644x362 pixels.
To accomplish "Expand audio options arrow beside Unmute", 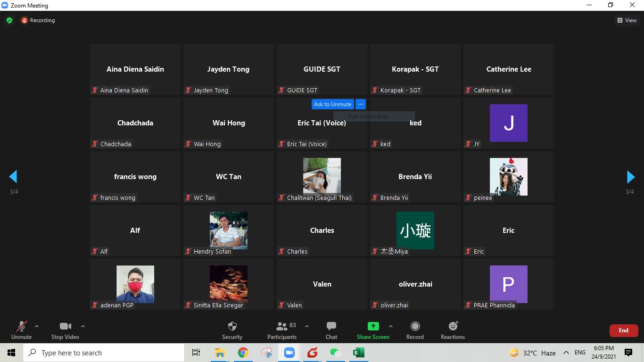I will click(37, 326).
